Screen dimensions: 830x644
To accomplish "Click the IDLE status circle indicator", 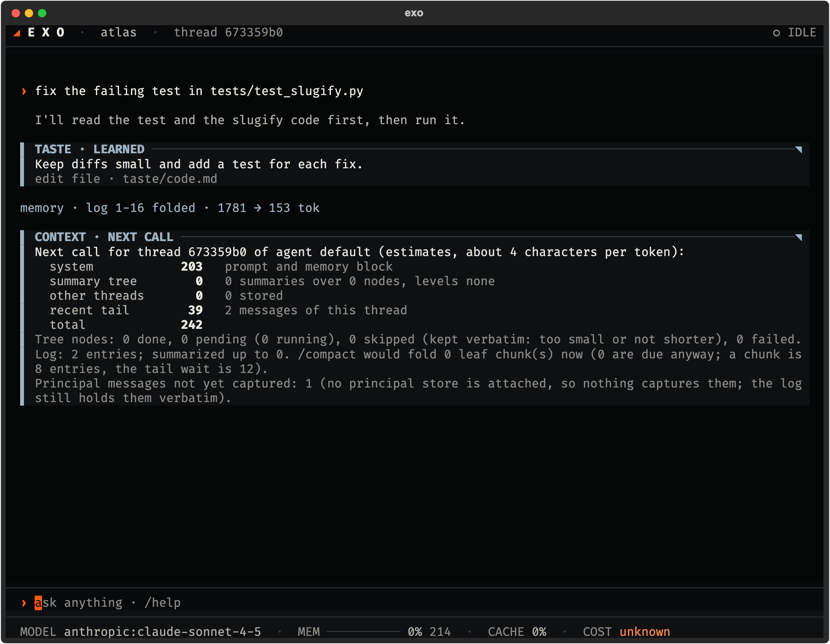I will 776,33.
